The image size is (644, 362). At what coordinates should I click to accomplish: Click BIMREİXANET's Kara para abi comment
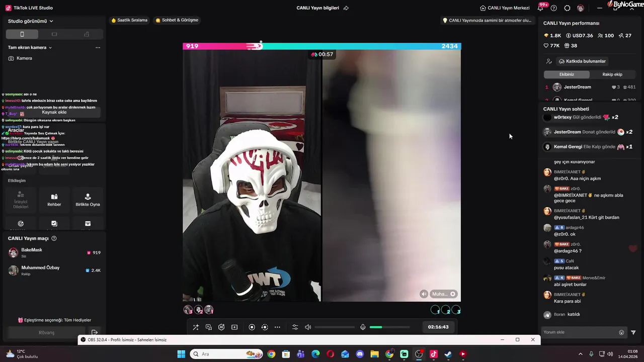click(567, 301)
